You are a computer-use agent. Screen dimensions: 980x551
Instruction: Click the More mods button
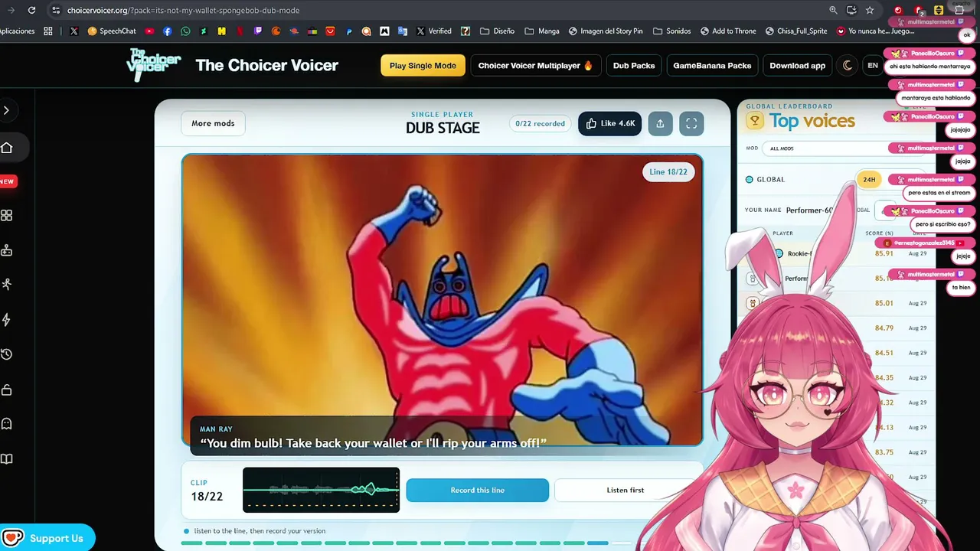213,123
